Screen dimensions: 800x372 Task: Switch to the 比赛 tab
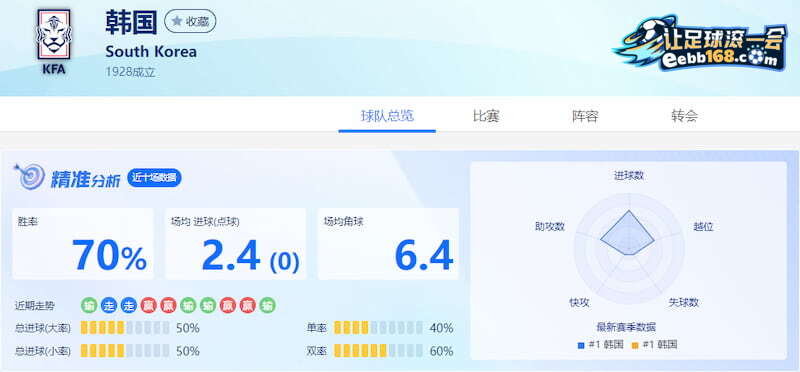[486, 116]
